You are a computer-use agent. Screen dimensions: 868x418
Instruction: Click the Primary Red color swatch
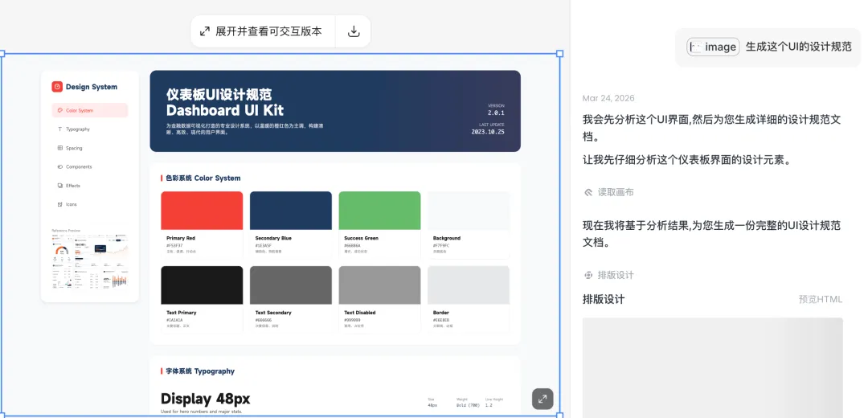202,211
